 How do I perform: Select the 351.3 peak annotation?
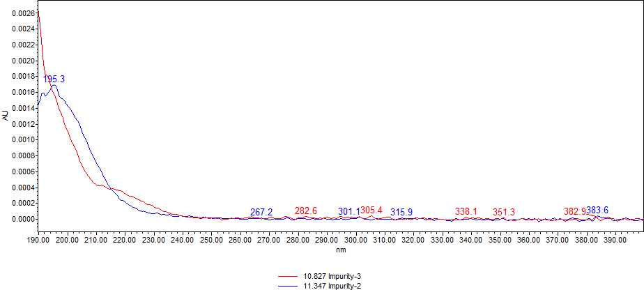[x=504, y=212]
